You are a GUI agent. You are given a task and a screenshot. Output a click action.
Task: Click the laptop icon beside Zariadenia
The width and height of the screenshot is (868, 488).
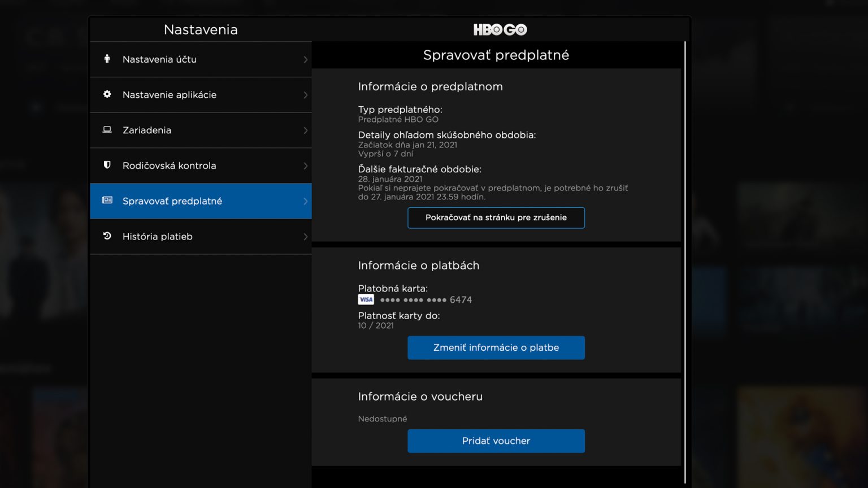(107, 130)
